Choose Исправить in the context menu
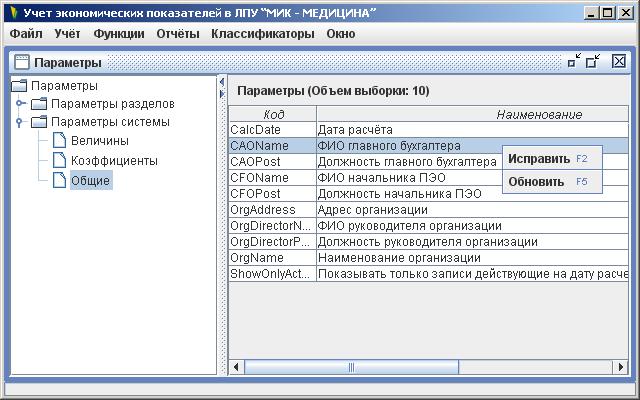This screenshot has height=400, width=640. [x=552, y=158]
